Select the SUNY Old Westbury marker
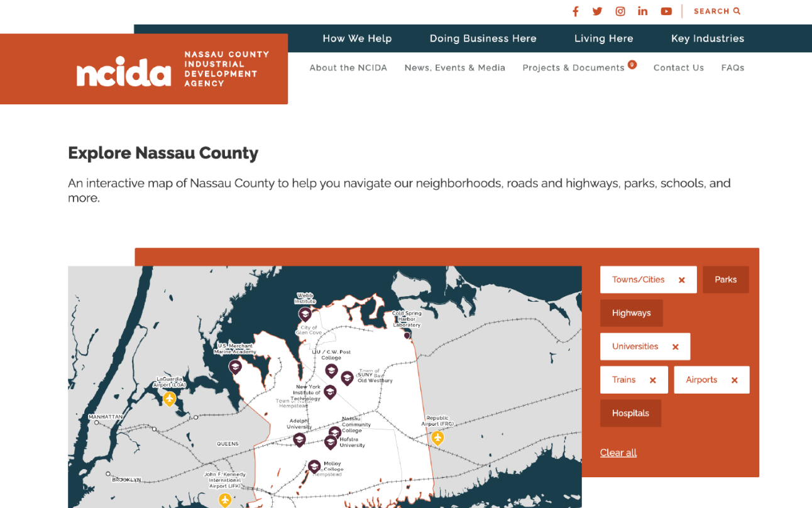 click(347, 378)
